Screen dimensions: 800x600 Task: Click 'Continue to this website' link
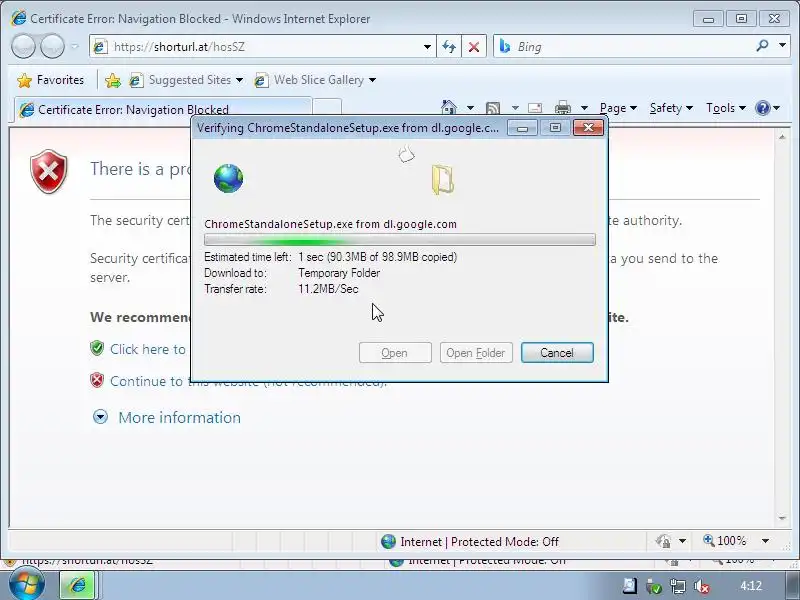coord(248,382)
